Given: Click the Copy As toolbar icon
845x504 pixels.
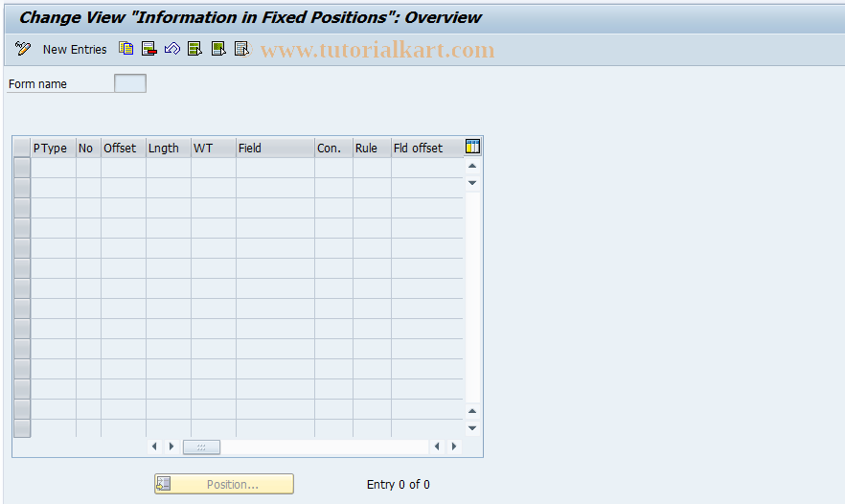Looking at the screenshot, I should [x=126, y=49].
